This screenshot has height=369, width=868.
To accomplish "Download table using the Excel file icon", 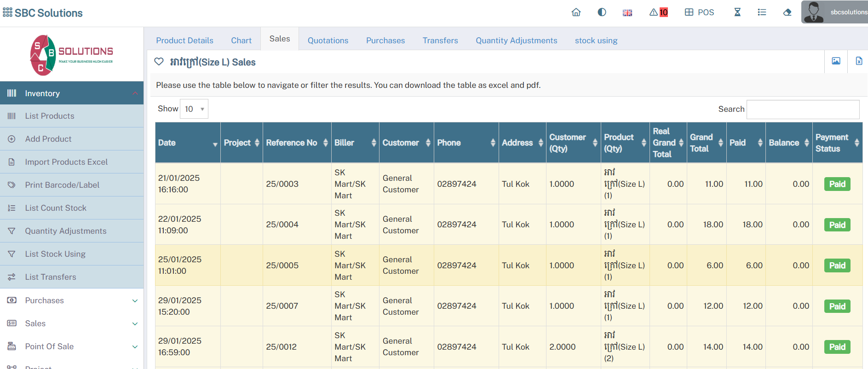I will (858, 61).
